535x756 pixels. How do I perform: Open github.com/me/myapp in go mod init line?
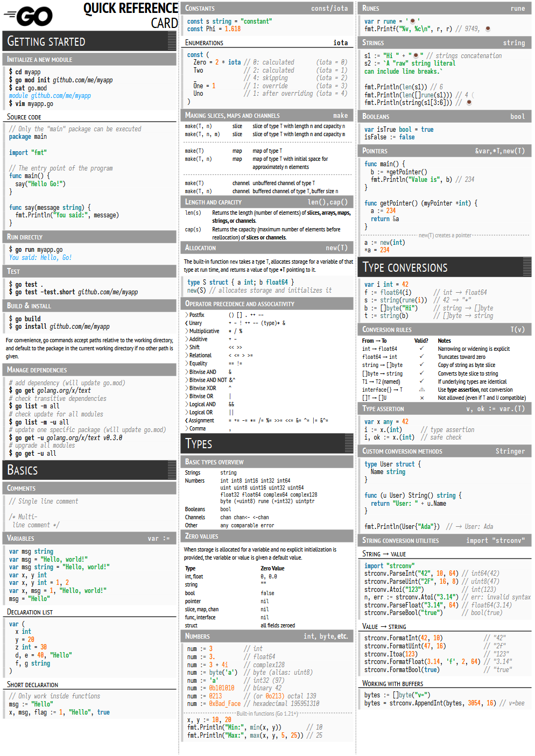pyautogui.click(x=82, y=80)
